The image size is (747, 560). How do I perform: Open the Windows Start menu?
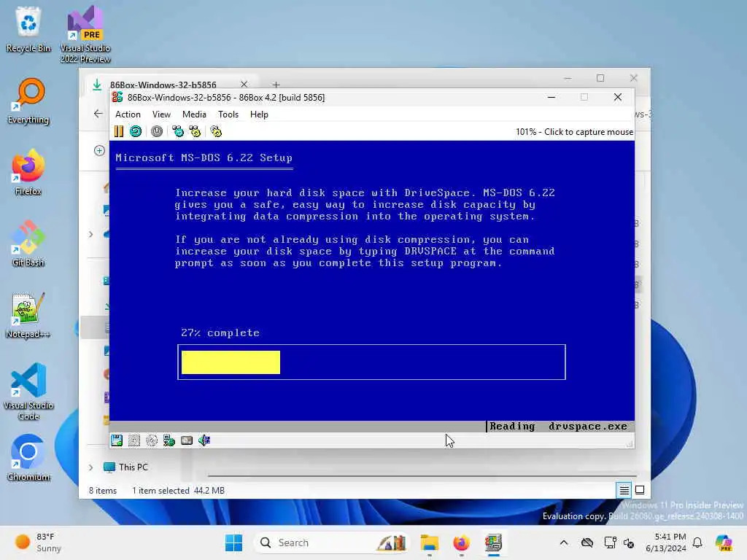[233, 542]
